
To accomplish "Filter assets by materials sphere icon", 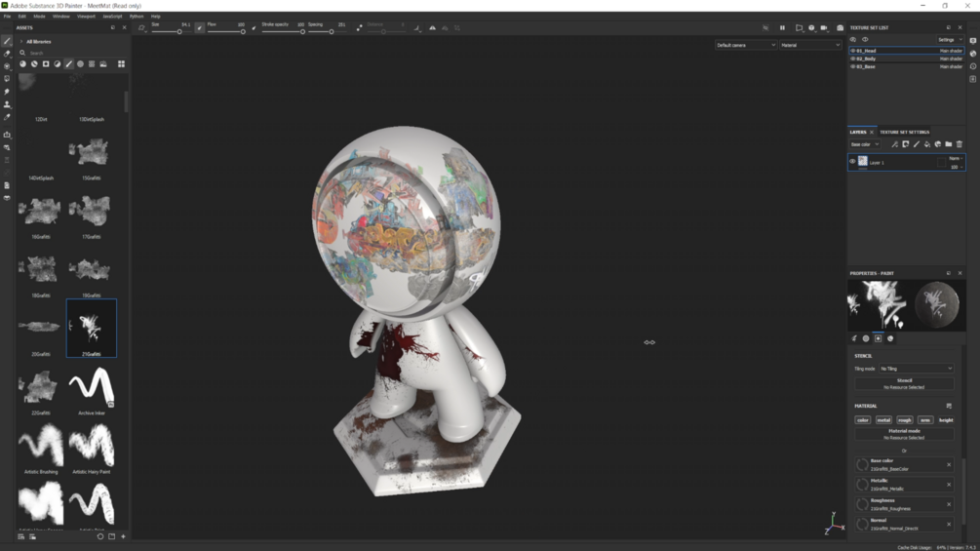I will click(x=23, y=63).
